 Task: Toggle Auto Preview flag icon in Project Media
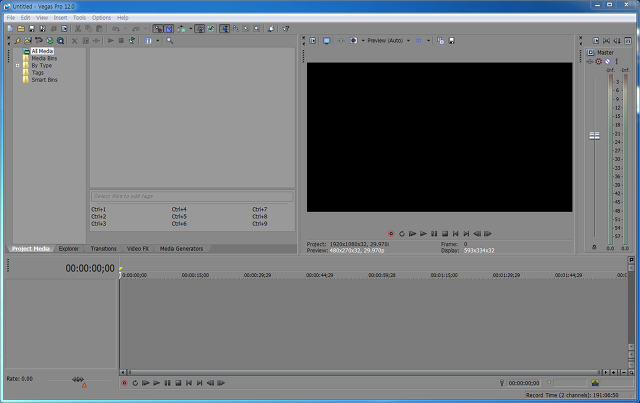pyautogui.click(x=132, y=41)
